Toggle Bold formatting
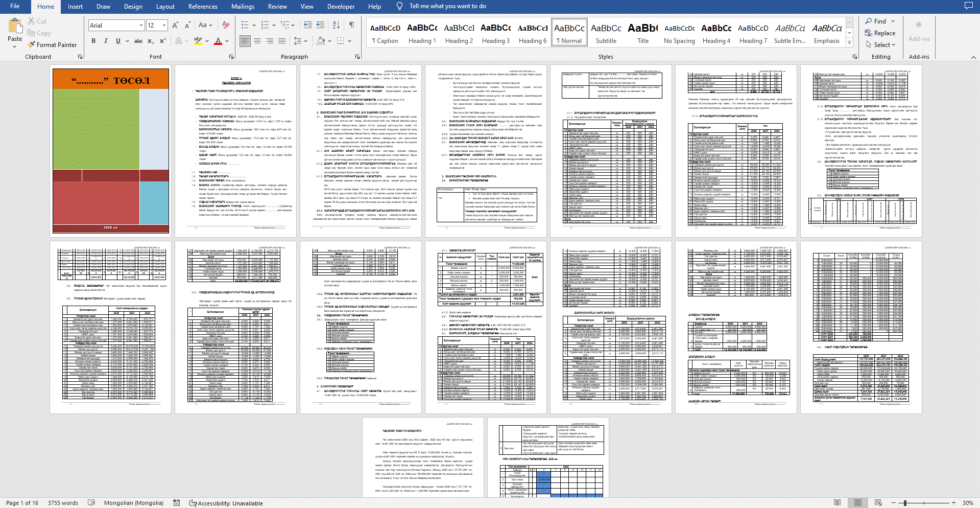 [93, 41]
